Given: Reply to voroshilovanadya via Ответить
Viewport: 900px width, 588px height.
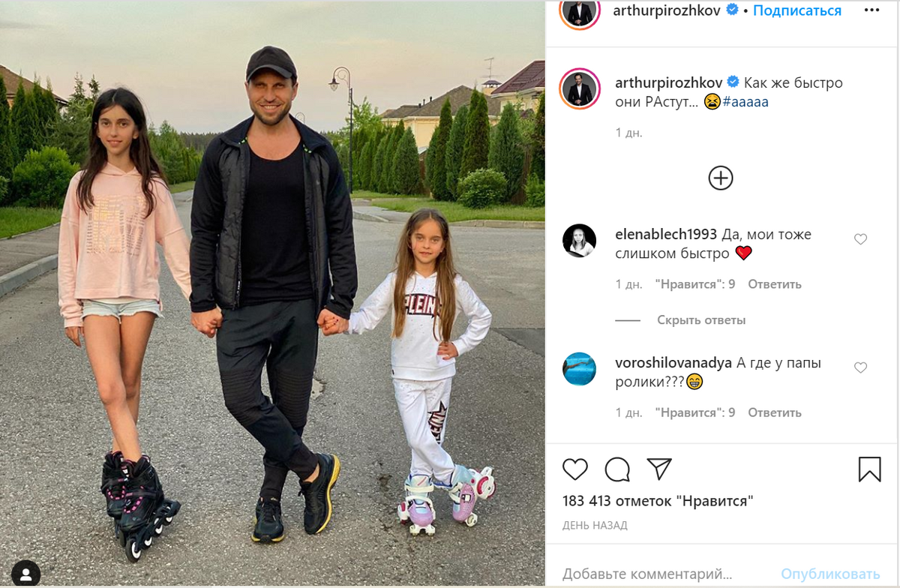Looking at the screenshot, I should 775,412.
